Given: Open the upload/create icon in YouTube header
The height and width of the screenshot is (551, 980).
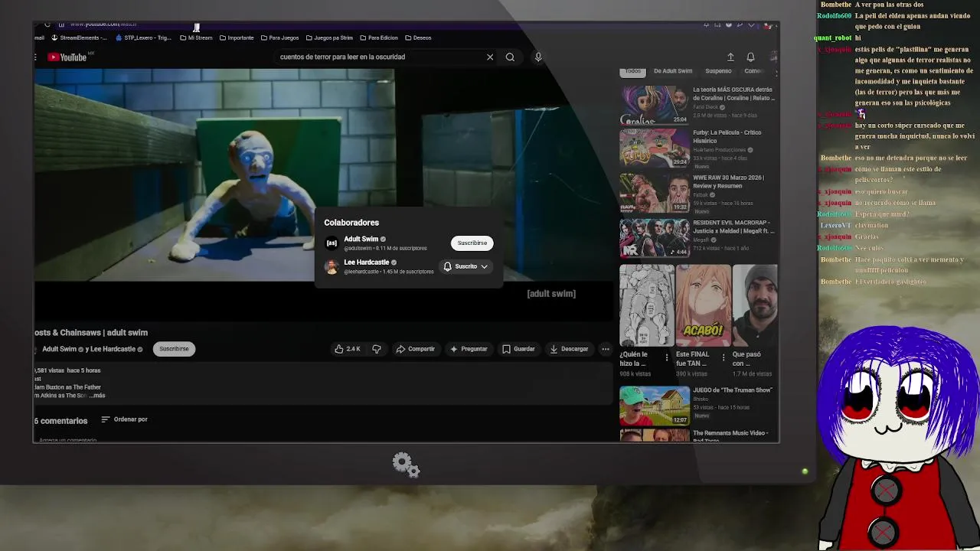Looking at the screenshot, I should (x=730, y=57).
